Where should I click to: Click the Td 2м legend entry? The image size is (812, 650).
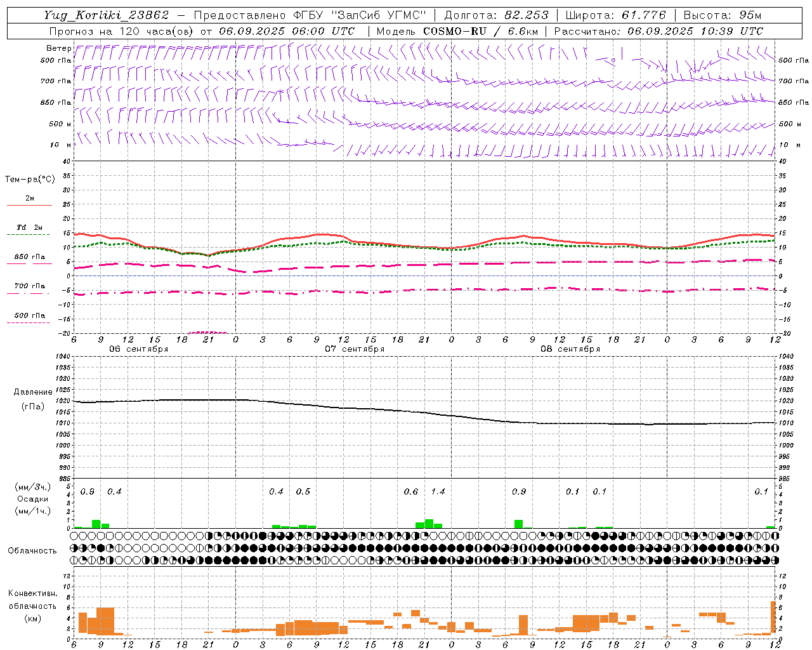point(30,227)
